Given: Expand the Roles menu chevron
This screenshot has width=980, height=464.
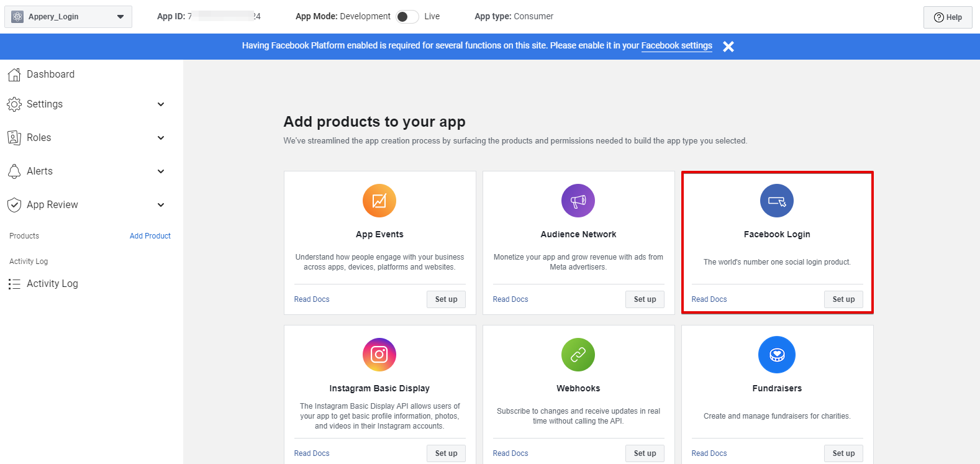Looking at the screenshot, I should pyautogui.click(x=161, y=138).
